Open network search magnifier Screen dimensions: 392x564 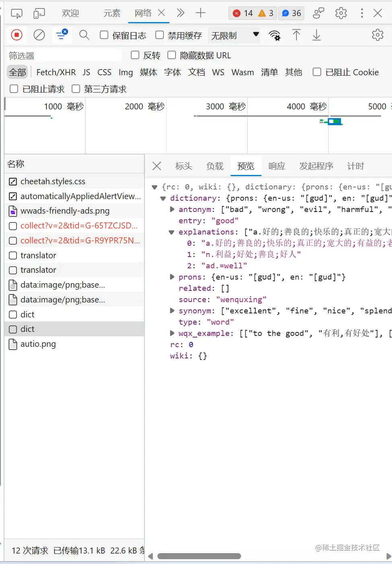coord(84,35)
